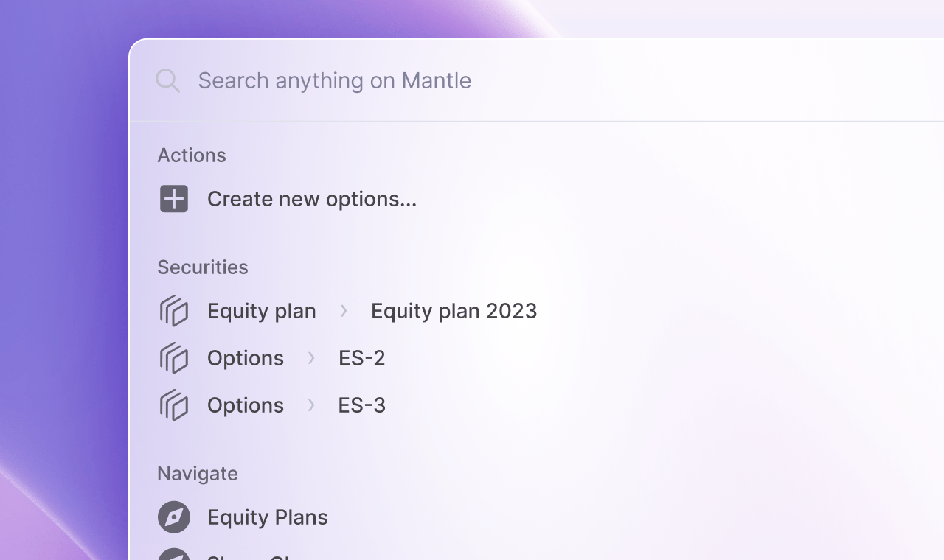This screenshot has height=560, width=944.
Task: Select the layered shares icon in Securities section
Action: point(173,311)
